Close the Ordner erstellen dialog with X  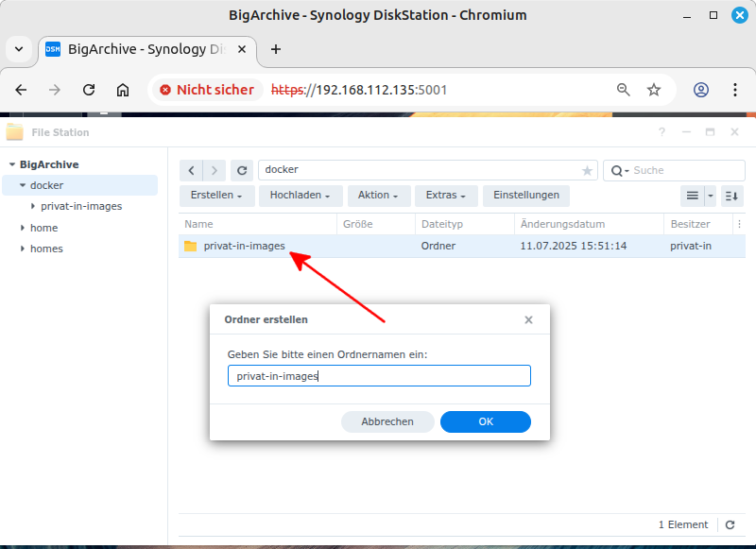click(x=528, y=320)
